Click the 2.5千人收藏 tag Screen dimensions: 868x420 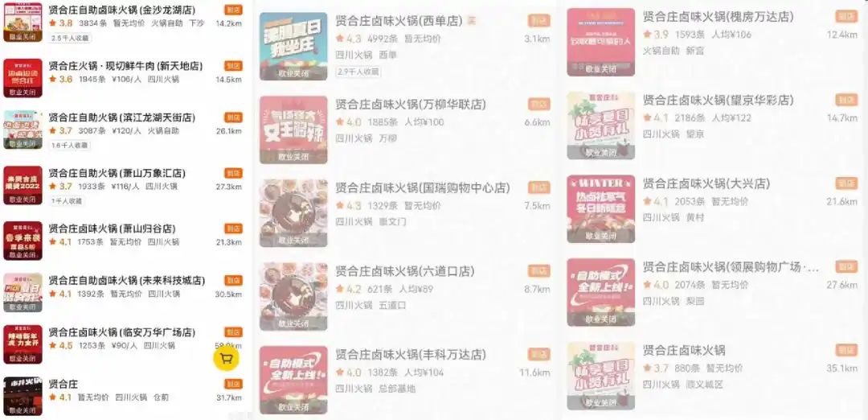coord(70,39)
